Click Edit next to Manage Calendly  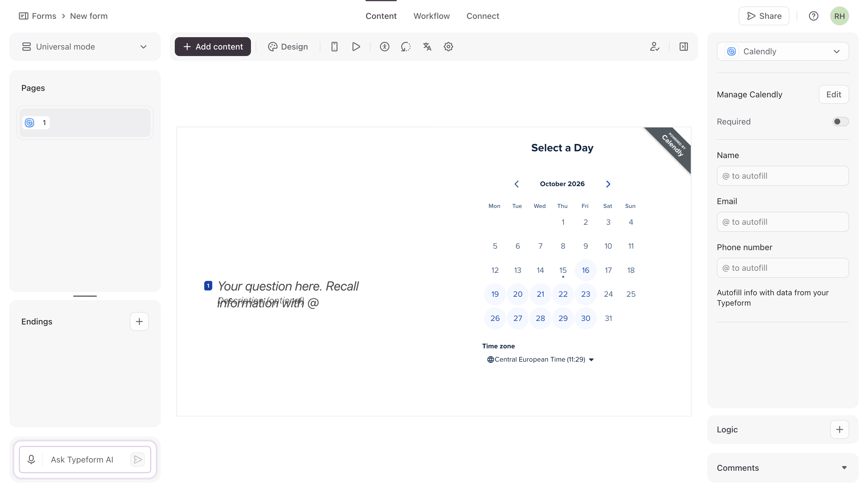coord(833,95)
